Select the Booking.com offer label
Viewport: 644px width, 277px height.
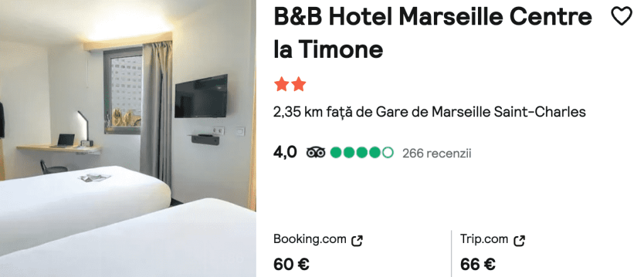(310, 239)
